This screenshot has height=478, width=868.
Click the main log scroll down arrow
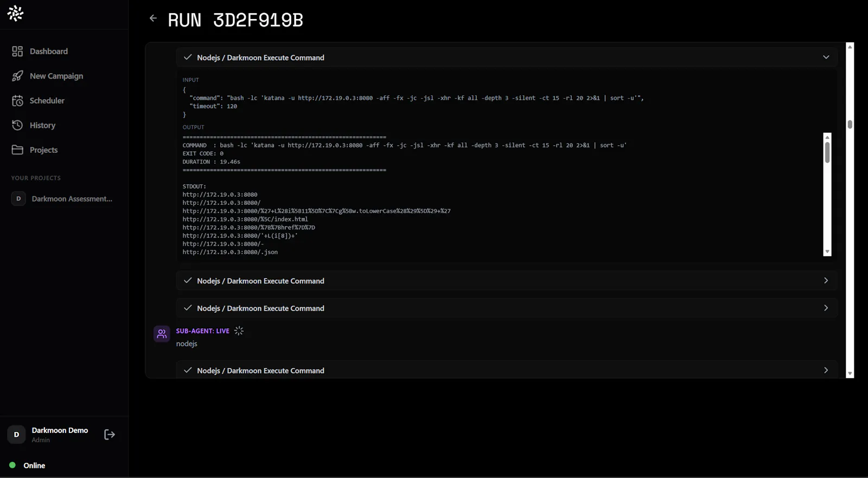point(850,374)
